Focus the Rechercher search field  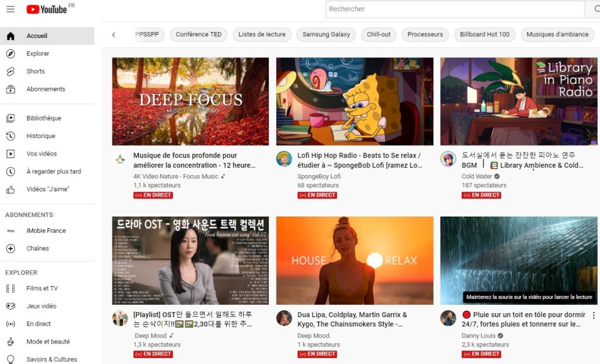click(455, 9)
